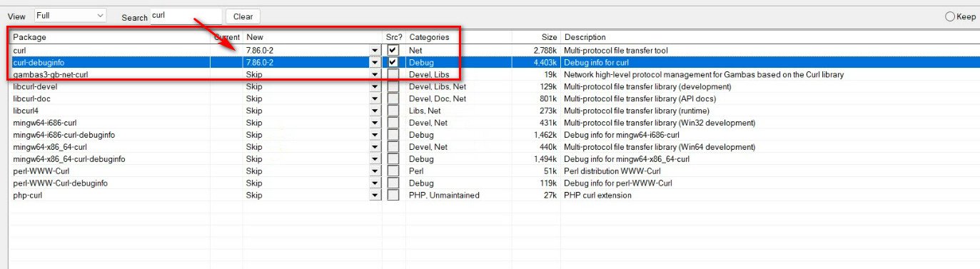The width and height of the screenshot is (980, 269).
Task: Select the mingw64-i686-curl-debuginfo package name
Action: 64,136
